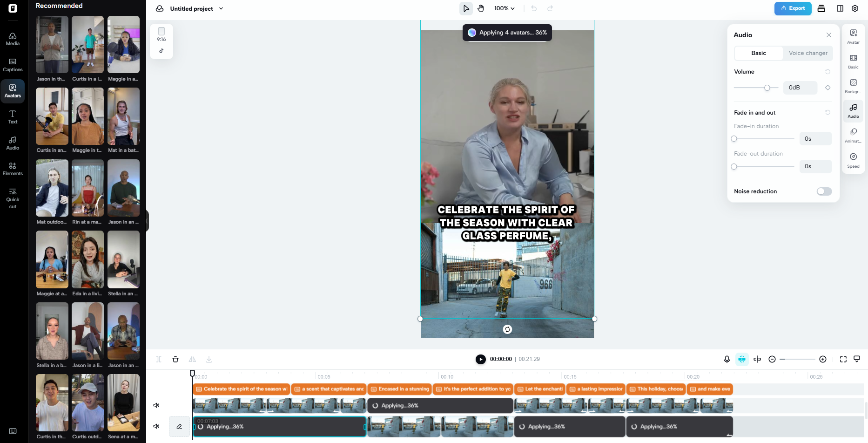Open Speed properties in right strip
868x443 pixels.
click(854, 160)
